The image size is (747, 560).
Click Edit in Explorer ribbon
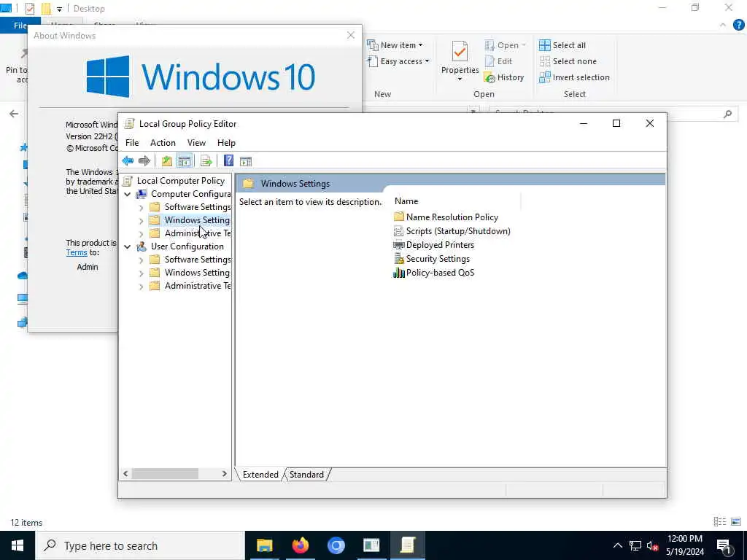pos(498,61)
